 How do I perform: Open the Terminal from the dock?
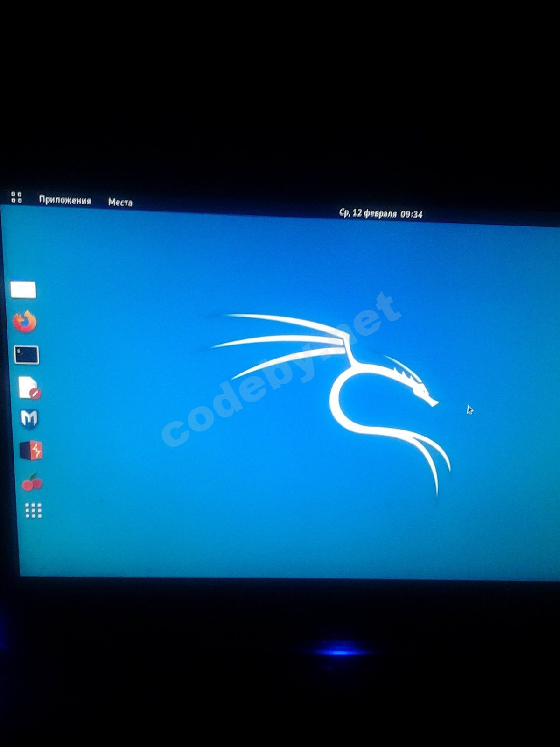[27, 355]
